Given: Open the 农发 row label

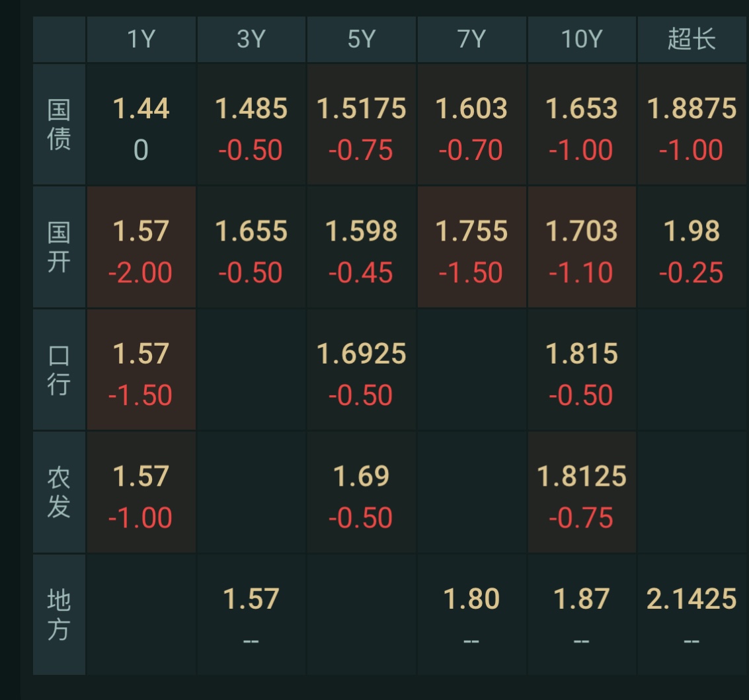Looking at the screenshot, I should click(58, 491).
